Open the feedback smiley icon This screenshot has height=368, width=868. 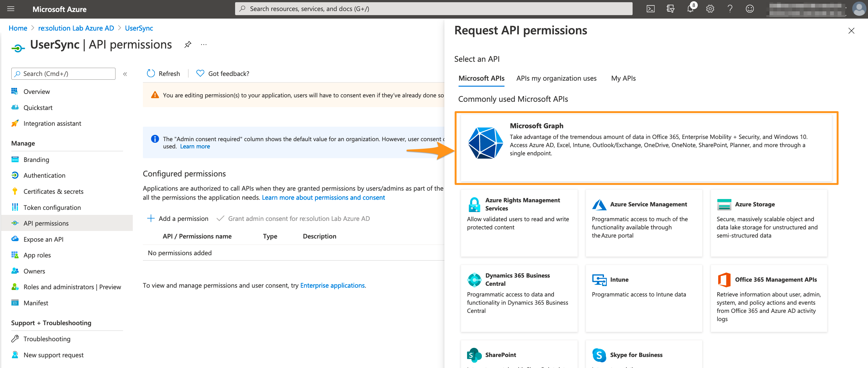[750, 9]
